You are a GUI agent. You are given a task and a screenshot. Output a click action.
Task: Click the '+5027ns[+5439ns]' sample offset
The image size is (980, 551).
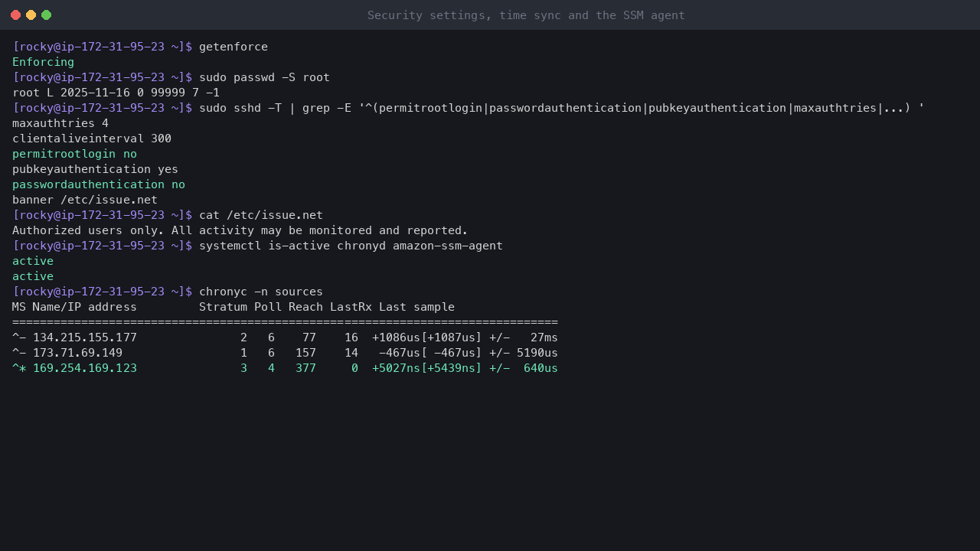tap(427, 368)
